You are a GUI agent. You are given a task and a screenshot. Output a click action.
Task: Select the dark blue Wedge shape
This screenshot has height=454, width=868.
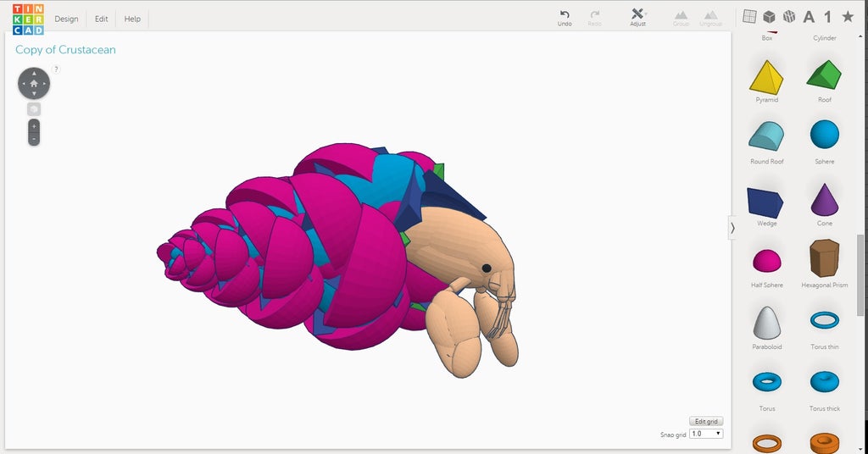765,202
